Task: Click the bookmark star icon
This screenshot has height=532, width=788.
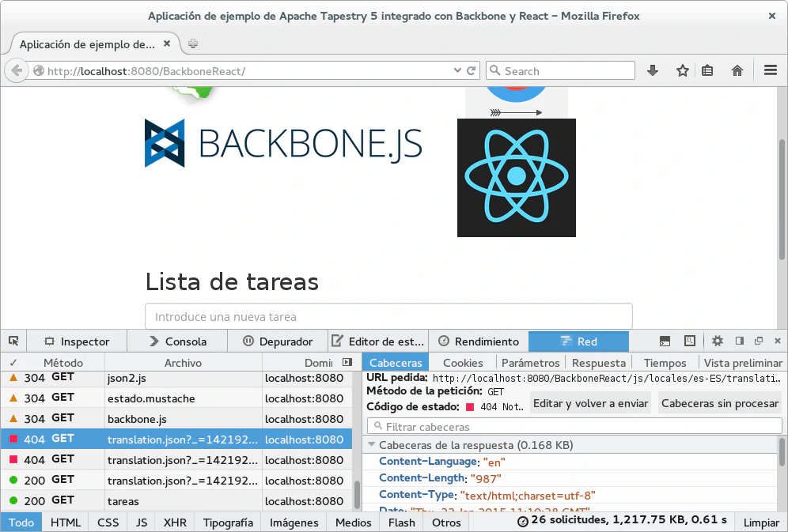Action: coord(682,70)
